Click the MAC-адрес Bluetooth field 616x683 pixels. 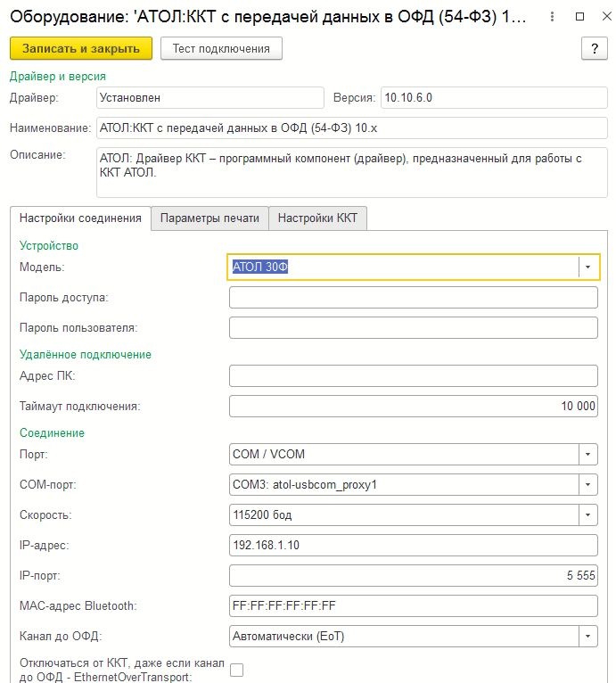(x=413, y=606)
